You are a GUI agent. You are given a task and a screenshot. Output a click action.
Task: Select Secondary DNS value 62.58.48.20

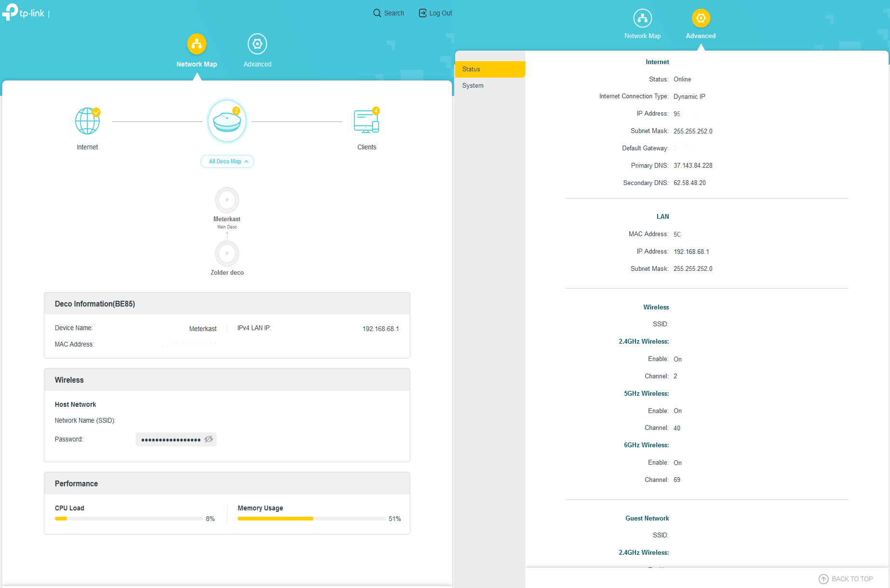pyautogui.click(x=689, y=183)
